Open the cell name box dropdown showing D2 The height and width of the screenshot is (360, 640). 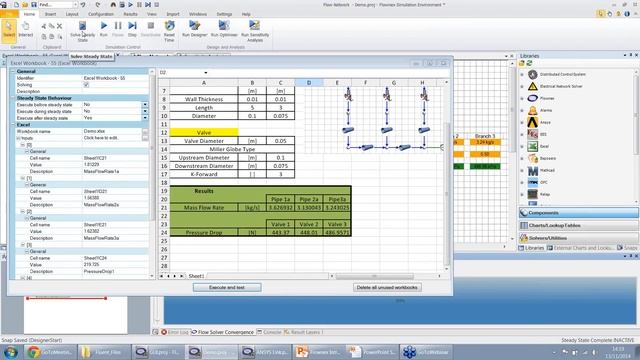(x=206, y=73)
